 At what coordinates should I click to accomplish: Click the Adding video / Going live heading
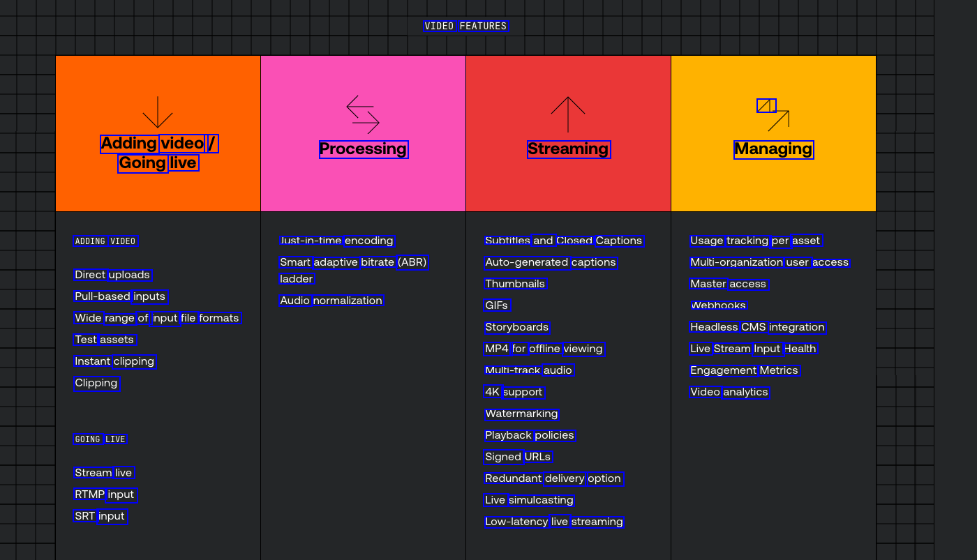pos(158,153)
